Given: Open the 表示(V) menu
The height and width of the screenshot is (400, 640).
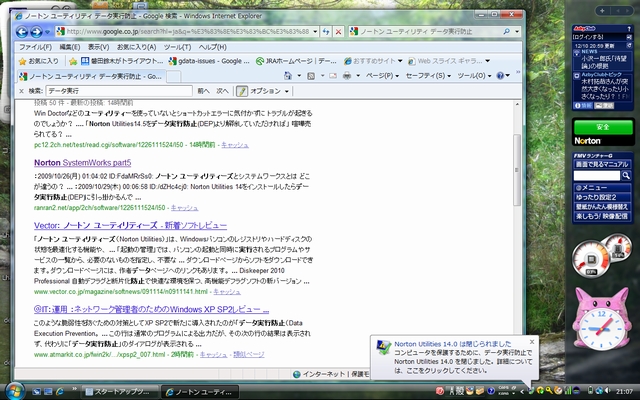Looking at the screenshot, I should 98,47.
